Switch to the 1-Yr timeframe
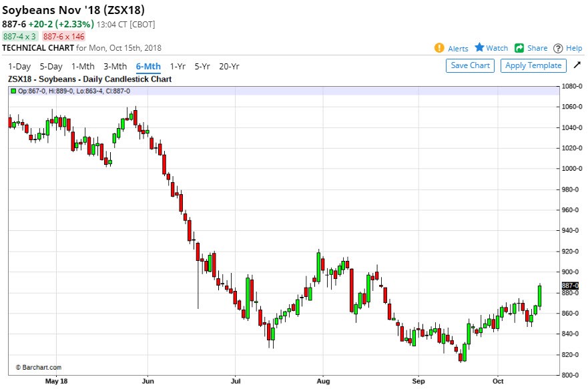Image resolution: width=588 pixels, height=389 pixels. [178, 67]
